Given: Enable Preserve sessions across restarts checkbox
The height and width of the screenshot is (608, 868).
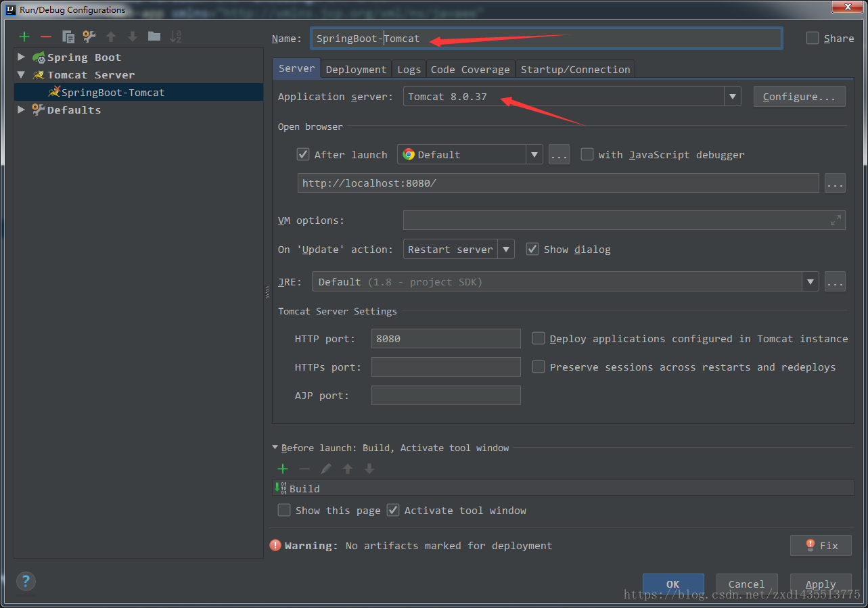Looking at the screenshot, I should tap(539, 367).
